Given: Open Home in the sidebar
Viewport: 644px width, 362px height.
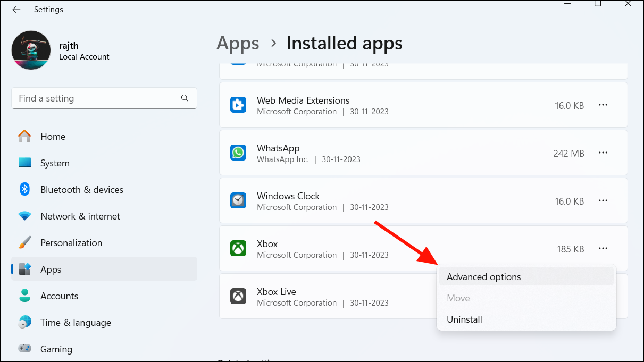Looking at the screenshot, I should (104, 137).
